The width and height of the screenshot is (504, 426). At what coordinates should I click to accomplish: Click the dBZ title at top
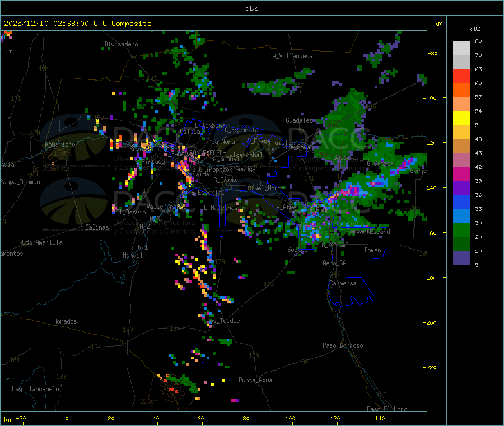pyautogui.click(x=251, y=8)
